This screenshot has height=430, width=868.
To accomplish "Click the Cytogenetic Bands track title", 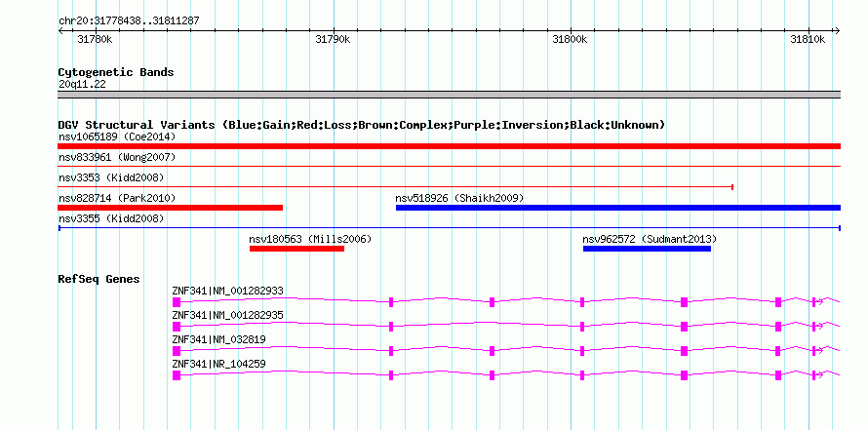I will pos(116,72).
